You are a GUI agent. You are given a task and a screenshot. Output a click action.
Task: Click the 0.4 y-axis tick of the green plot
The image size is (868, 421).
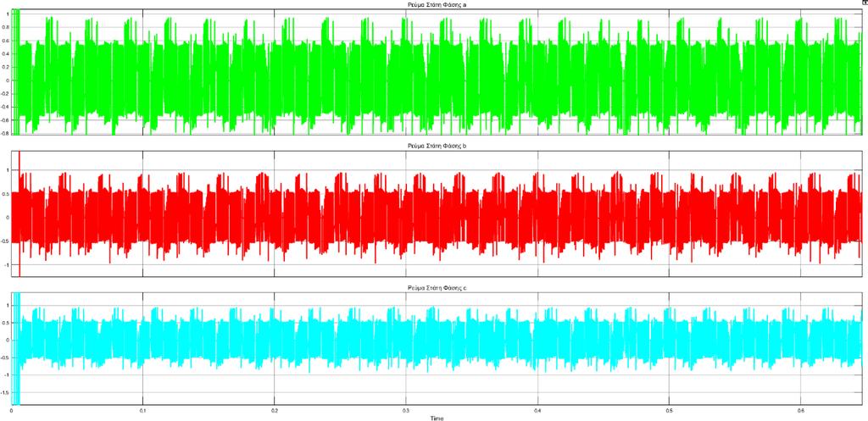tap(6, 53)
